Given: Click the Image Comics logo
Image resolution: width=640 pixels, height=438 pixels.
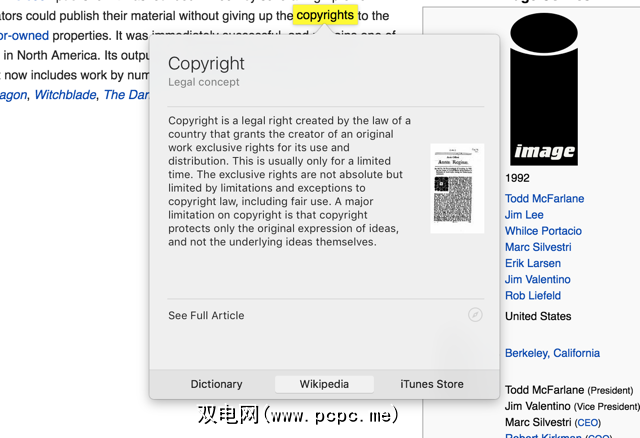Looking at the screenshot, I should tap(544, 89).
